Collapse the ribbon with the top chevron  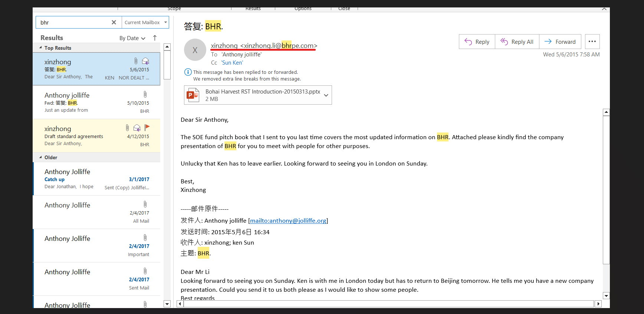604,9
